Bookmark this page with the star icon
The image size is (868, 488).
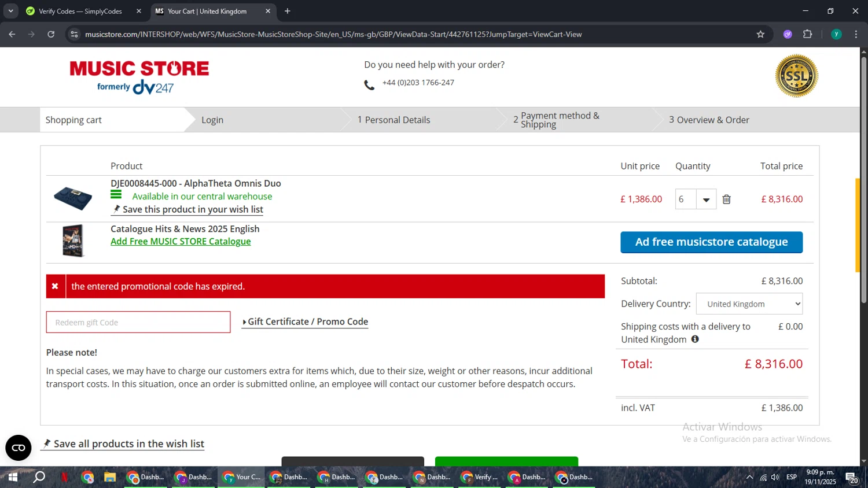pyautogui.click(x=760, y=34)
